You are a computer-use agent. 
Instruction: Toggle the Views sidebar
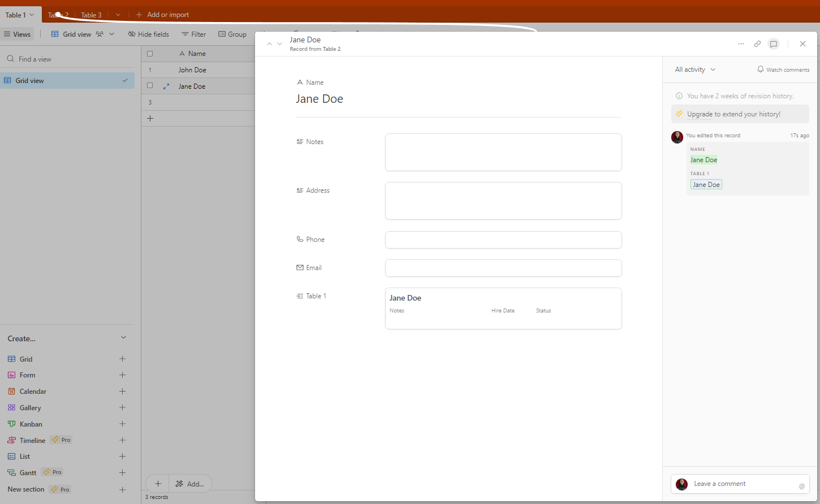tap(18, 34)
